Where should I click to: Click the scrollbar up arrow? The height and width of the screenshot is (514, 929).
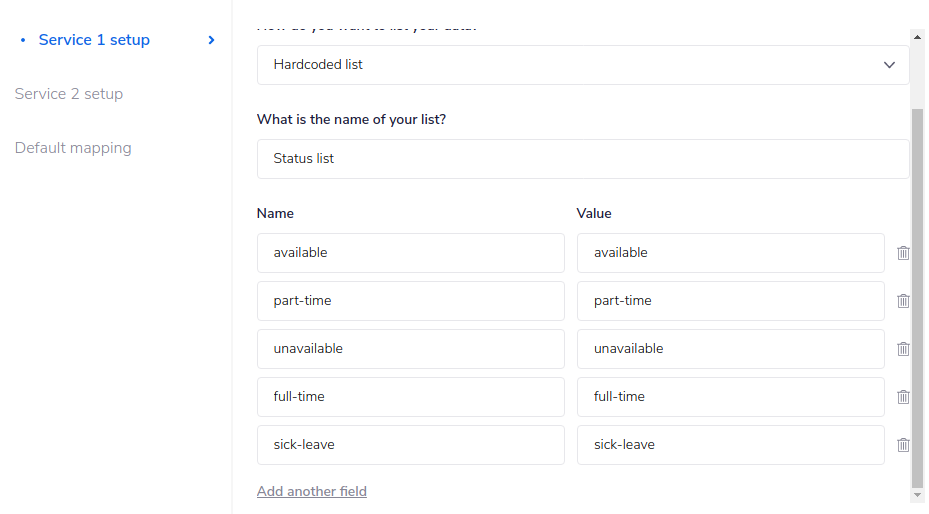coord(918,37)
